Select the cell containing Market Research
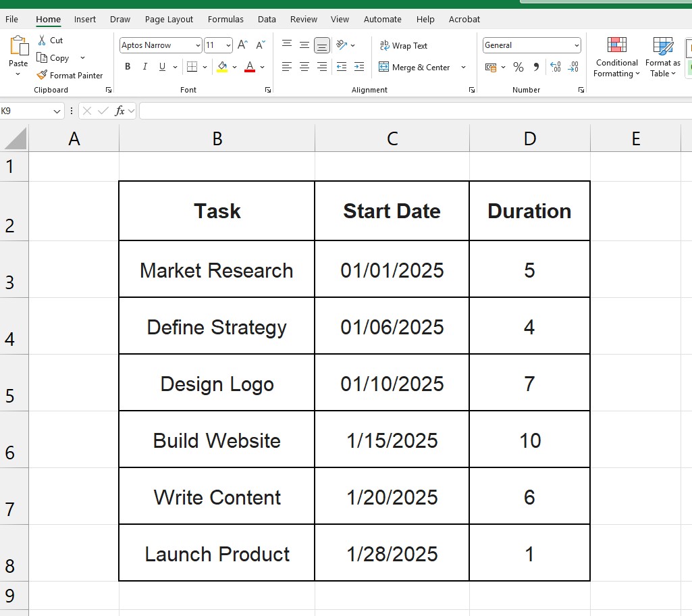Image resolution: width=692 pixels, height=616 pixels. tap(216, 269)
